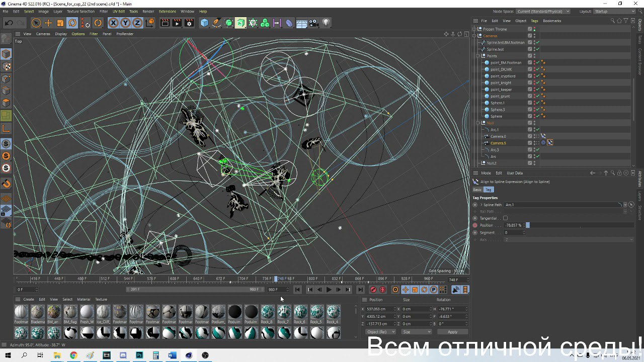Toggle Y-axis lock
This screenshot has width=644, height=362.
[125, 23]
